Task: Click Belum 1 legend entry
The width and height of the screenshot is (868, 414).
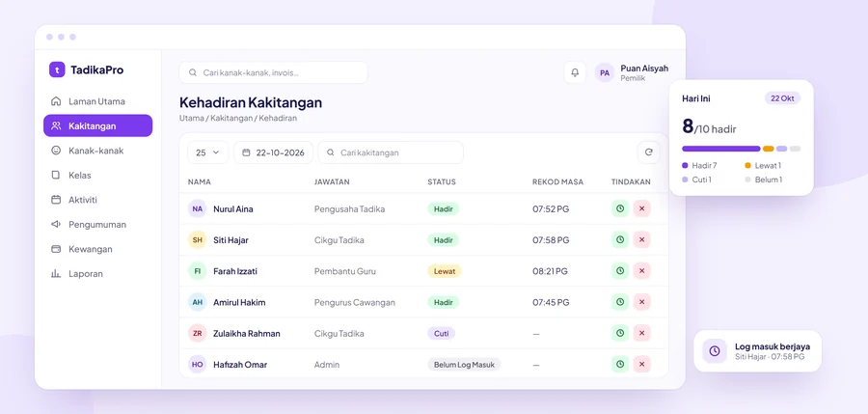Action: [x=764, y=179]
